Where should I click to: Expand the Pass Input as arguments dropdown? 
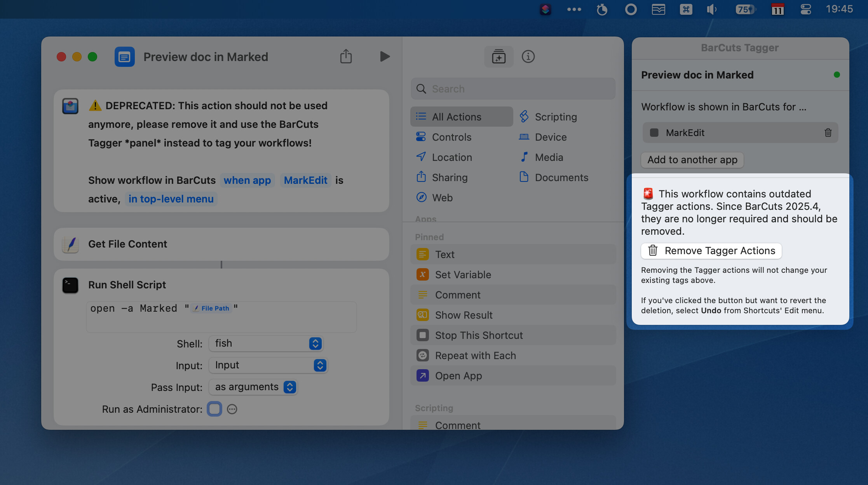point(253,387)
